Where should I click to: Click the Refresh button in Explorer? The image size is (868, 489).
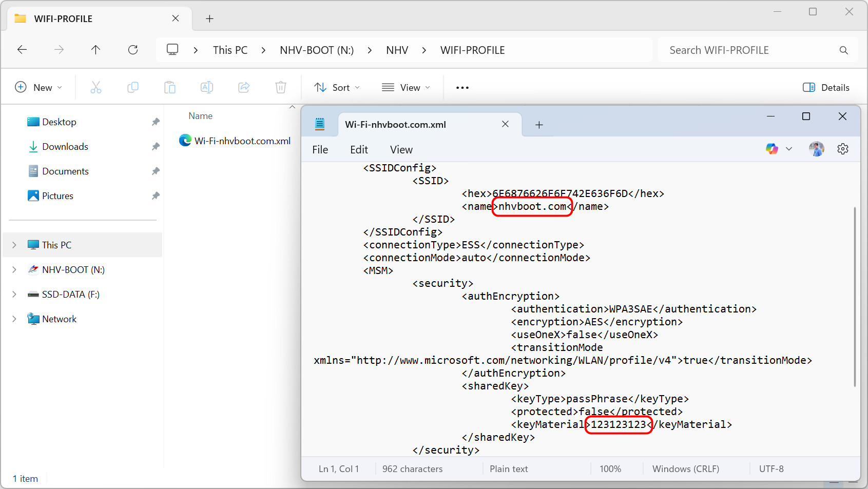point(133,50)
